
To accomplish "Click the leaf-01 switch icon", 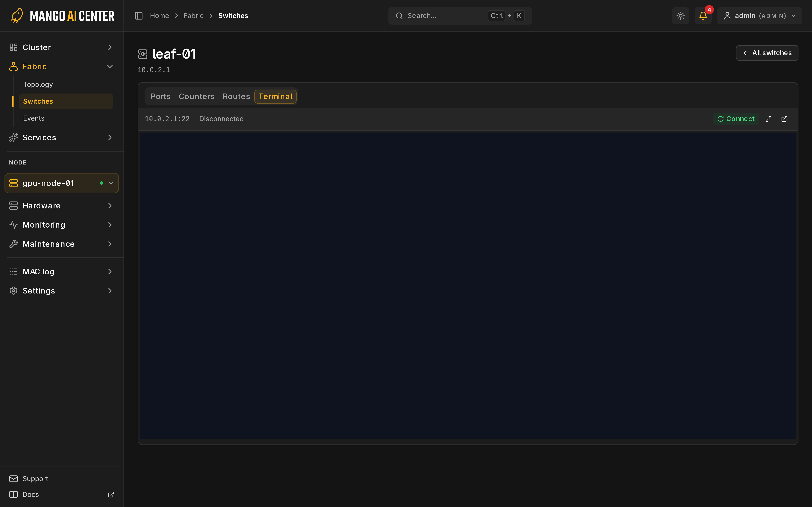I will (143, 54).
